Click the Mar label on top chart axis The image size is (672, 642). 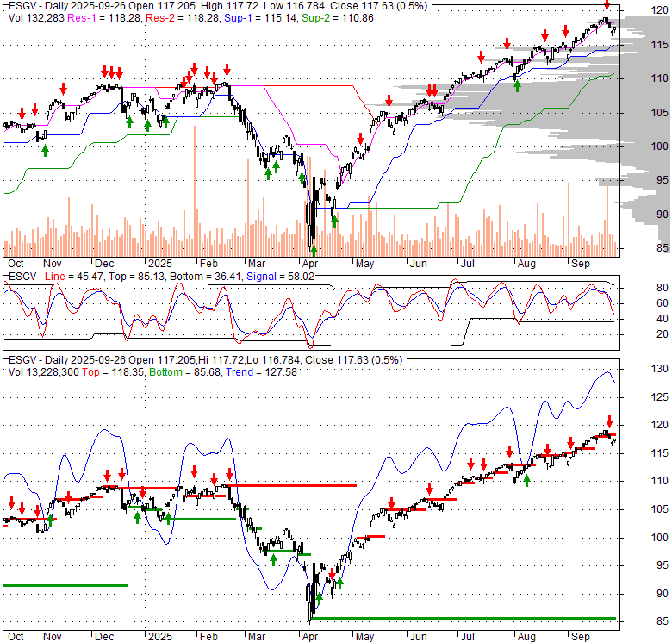(x=257, y=264)
